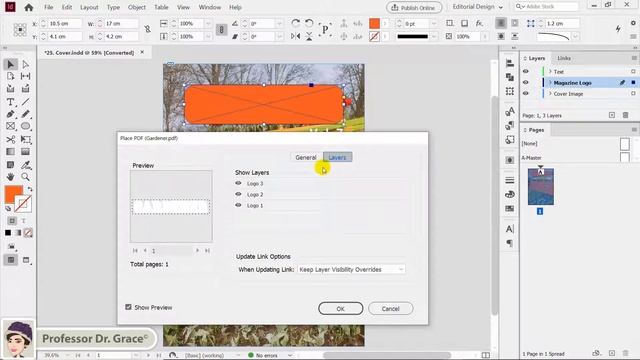Open the Object menu
This screenshot has width=640, height=360.
click(x=137, y=7)
